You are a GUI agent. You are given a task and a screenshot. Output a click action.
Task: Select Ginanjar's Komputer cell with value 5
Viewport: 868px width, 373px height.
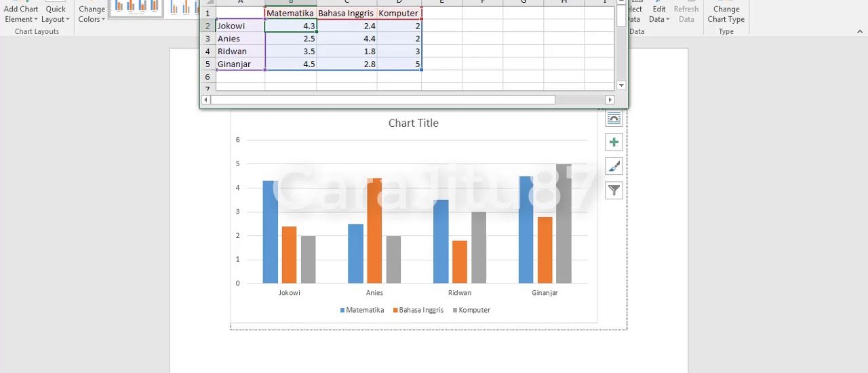(x=399, y=64)
